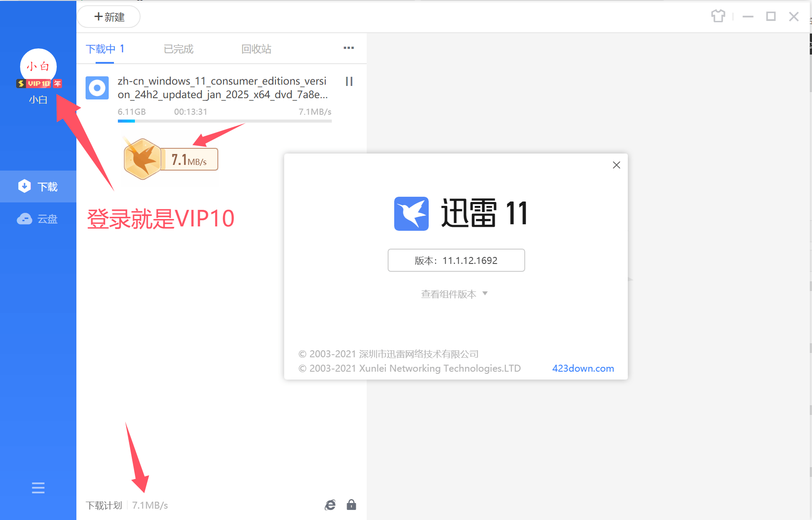Open the three-dot more options menu
Image resolution: width=812 pixels, height=520 pixels.
point(348,48)
